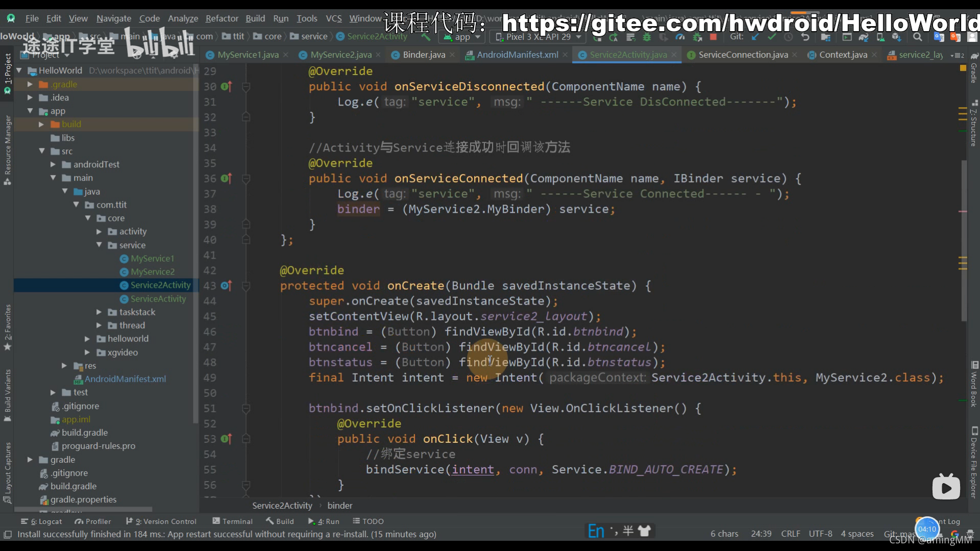Open the 9: Version Control tool window
980x551 pixels.
click(x=161, y=521)
